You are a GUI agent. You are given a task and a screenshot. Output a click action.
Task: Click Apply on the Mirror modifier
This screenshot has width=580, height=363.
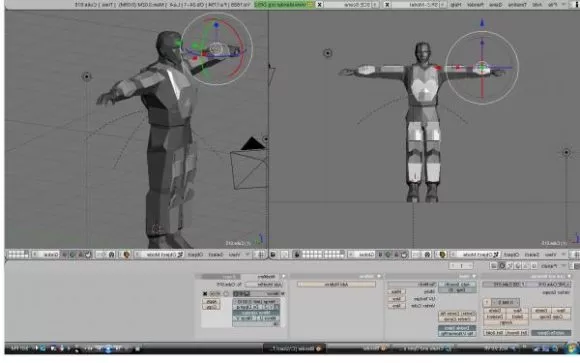[211, 302]
